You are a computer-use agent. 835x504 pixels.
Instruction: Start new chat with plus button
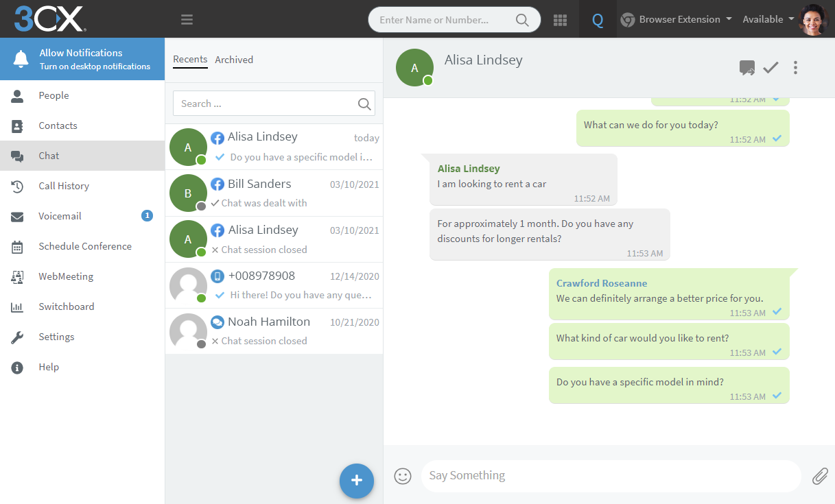[356, 481]
